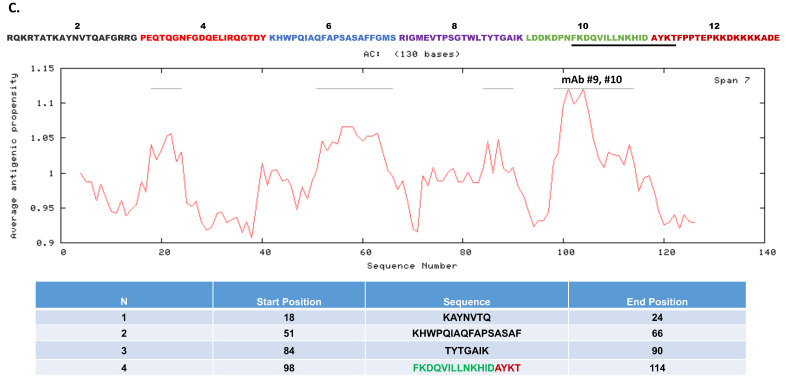The image size is (786, 381).
Task: Click start position value 98
Action: pos(289,367)
